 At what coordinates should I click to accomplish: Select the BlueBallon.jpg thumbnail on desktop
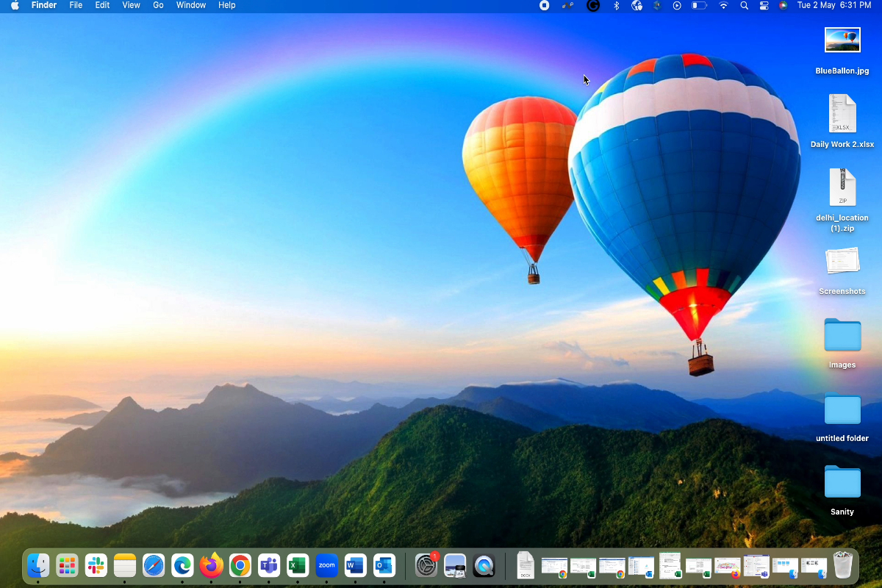coord(842,40)
